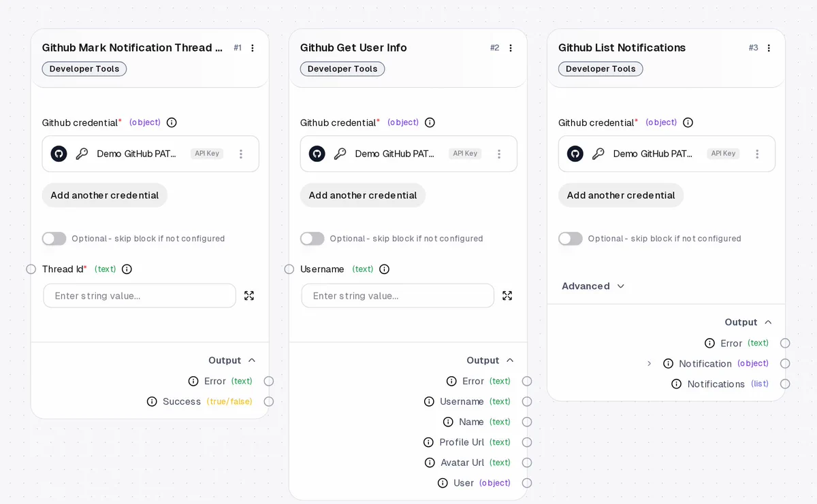This screenshot has width=817, height=504.
Task: Click the info icon next to Thread Id
Action: coord(127,269)
